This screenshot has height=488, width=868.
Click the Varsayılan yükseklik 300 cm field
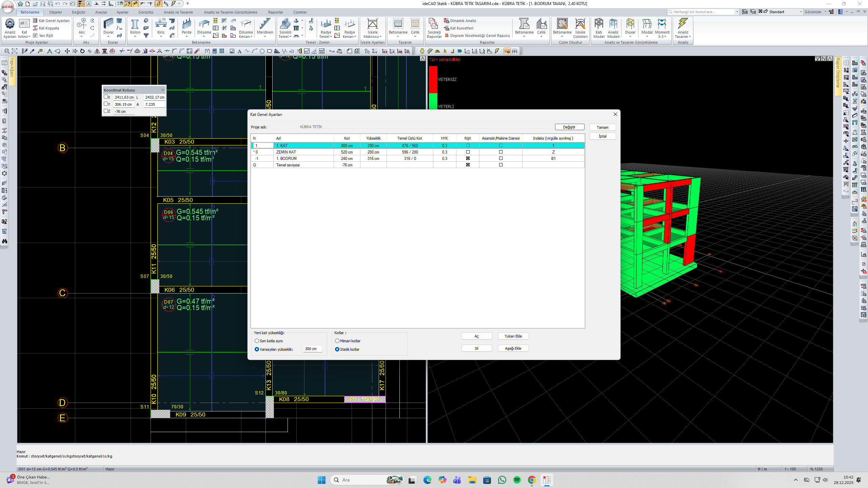[312, 349]
